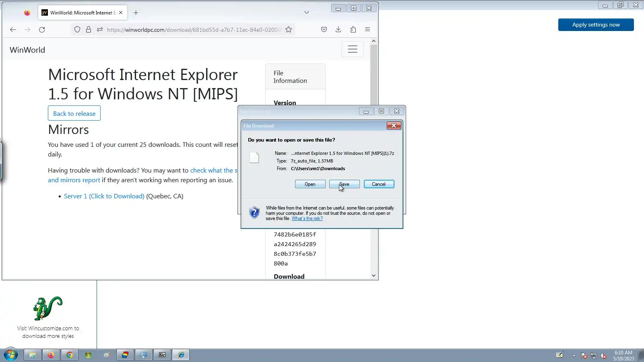Open muted volume tray icon
Viewport: 644px width, 362px height.
(x=603, y=356)
